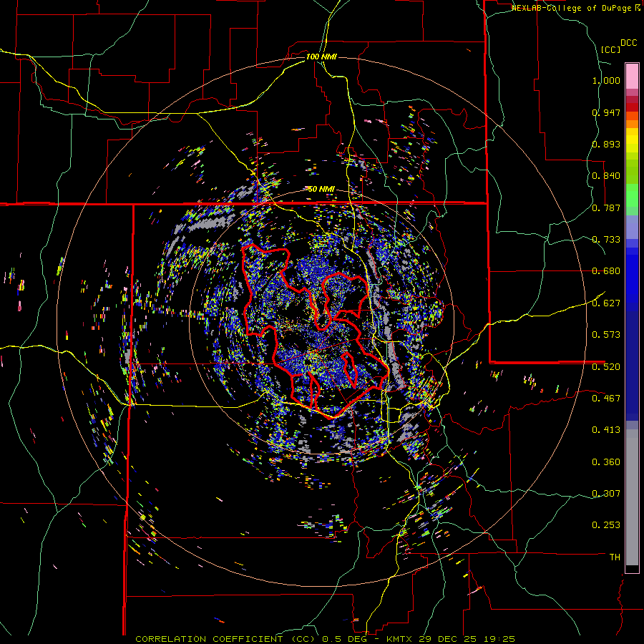Select the 0.253 scale label
Screen dimensions: 644x644
pyautogui.click(x=606, y=525)
